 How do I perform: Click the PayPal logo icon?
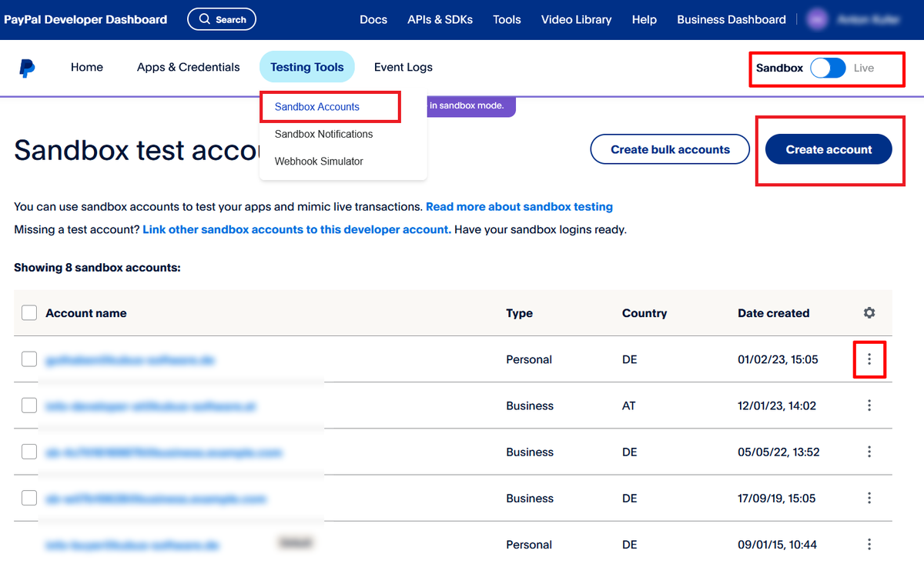click(x=27, y=68)
